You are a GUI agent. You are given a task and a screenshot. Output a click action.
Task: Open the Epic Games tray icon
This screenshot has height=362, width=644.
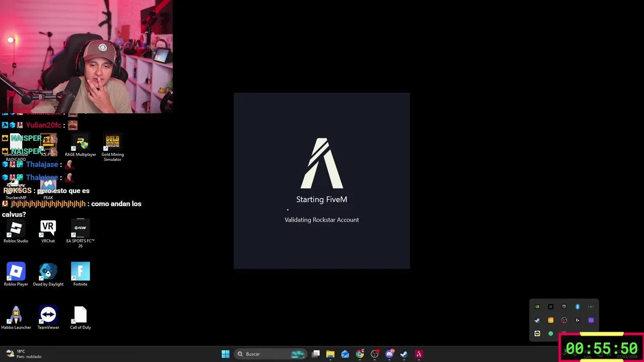click(564, 307)
